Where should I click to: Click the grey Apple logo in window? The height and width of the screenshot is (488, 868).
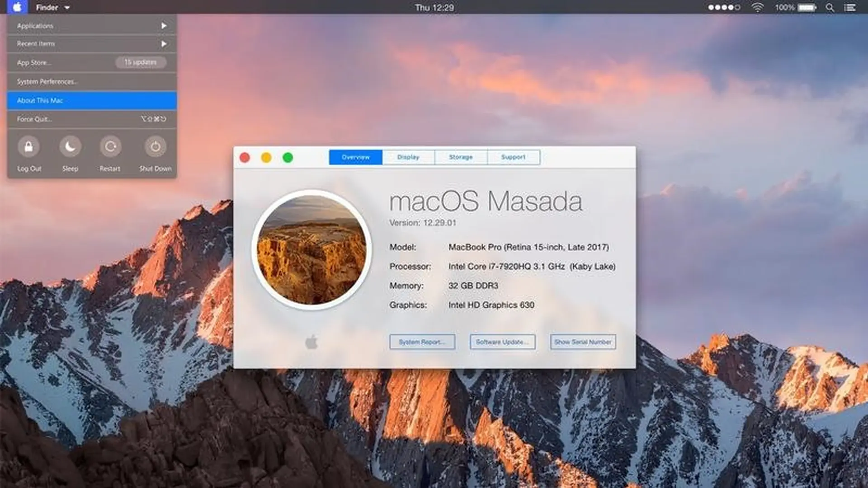point(311,342)
